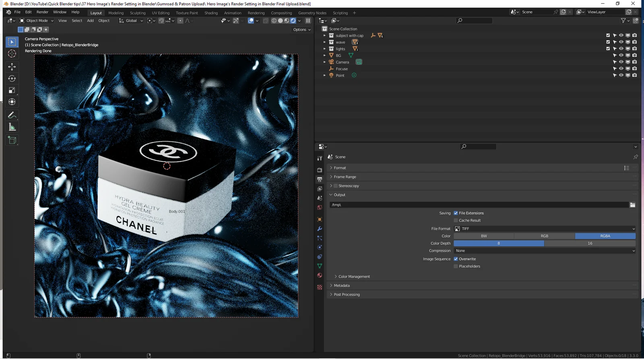Click the output path /tmp\ field
The height and width of the screenshot is (359, 644).
point(479,205)
